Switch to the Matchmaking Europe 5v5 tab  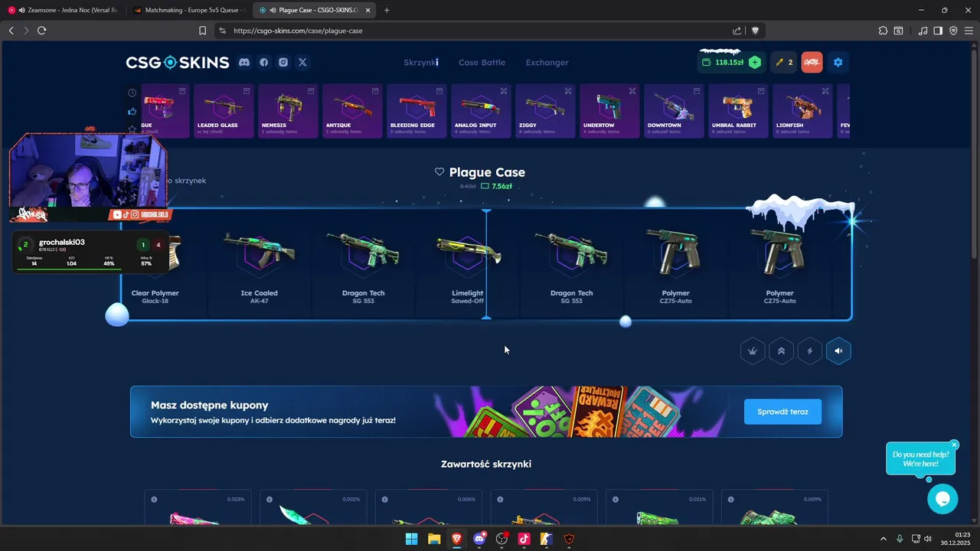(189, 10)
